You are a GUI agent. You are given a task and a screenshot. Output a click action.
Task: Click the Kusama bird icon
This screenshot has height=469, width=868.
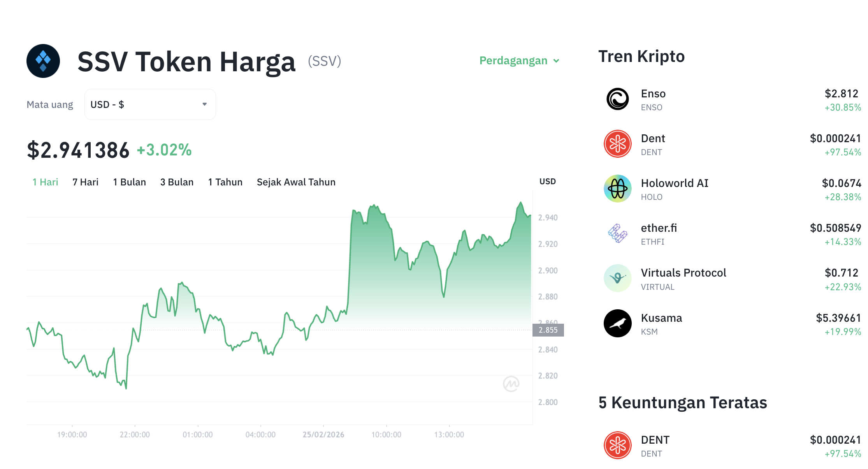617,323
